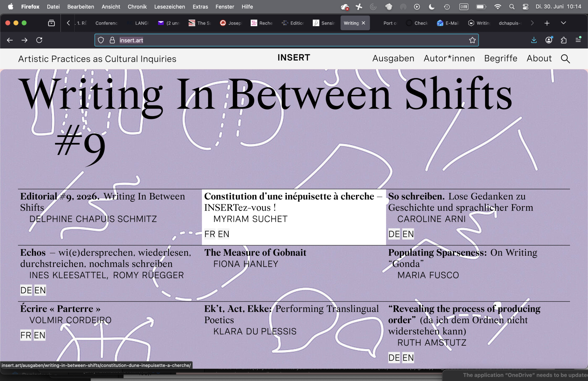This screenshot has width=588, height=381.
Task: Click the battery status icon
Action: [x=481, y=7]
